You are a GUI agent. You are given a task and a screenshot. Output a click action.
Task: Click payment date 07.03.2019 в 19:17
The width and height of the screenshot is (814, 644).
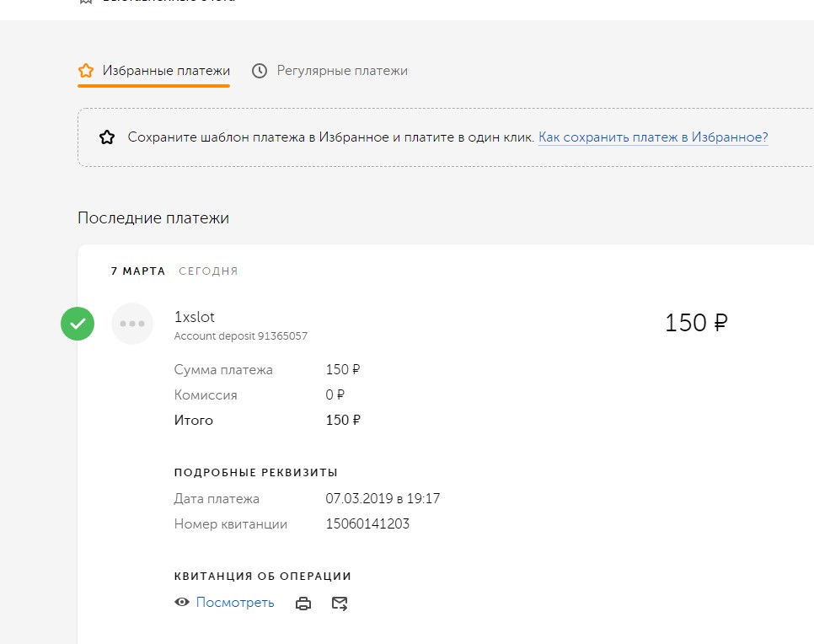coord(383,499)
